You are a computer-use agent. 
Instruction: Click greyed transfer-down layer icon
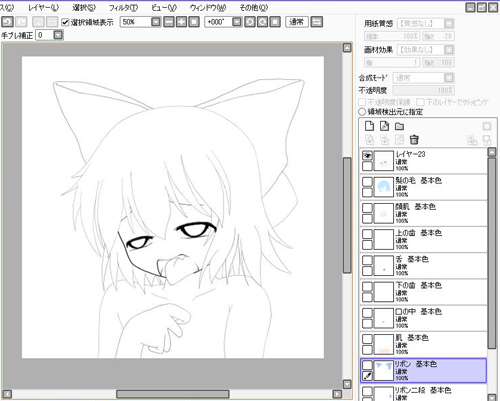[x=369, y=139]
